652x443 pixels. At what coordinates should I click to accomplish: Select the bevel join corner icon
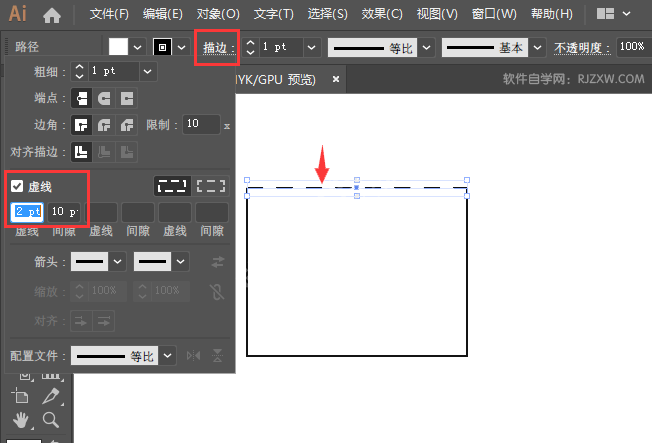(x=127, y=125)
